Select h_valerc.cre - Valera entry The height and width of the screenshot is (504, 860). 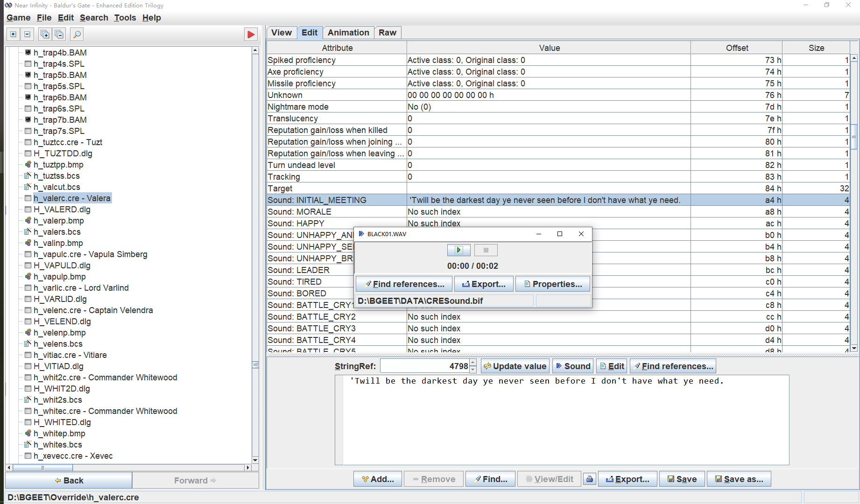(72, 198)
